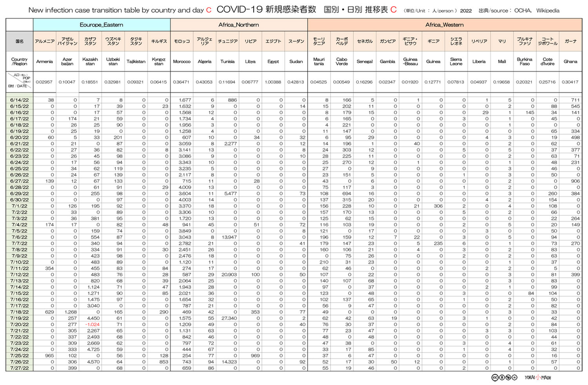Click Cabo Verde's population value 0.00549
This screenshot has width=588, height=385.
[x=341, y=82]
